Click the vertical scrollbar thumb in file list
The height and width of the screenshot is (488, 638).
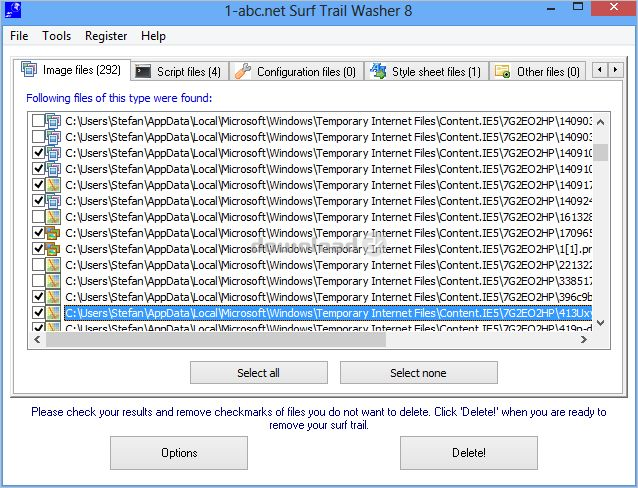(x=601, y=153)
